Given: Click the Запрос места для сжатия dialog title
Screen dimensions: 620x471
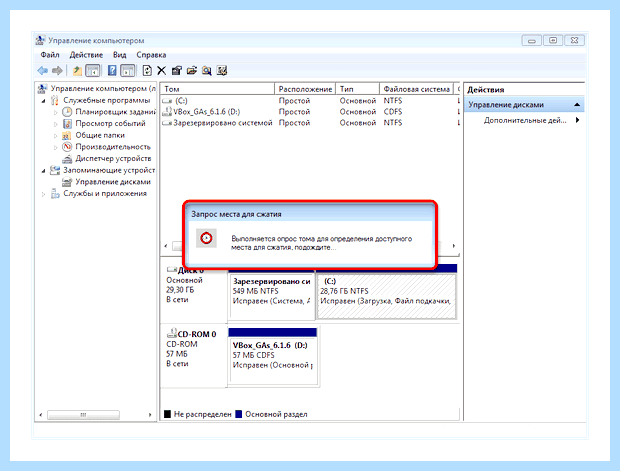Looking at the screenshot, I should click(236, 214).
